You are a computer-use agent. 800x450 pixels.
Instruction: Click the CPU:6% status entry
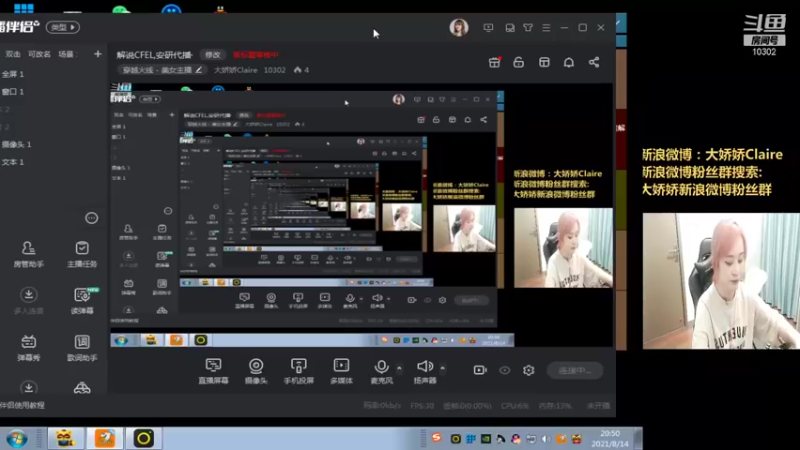pyautogui.click(x=515, y=406)
